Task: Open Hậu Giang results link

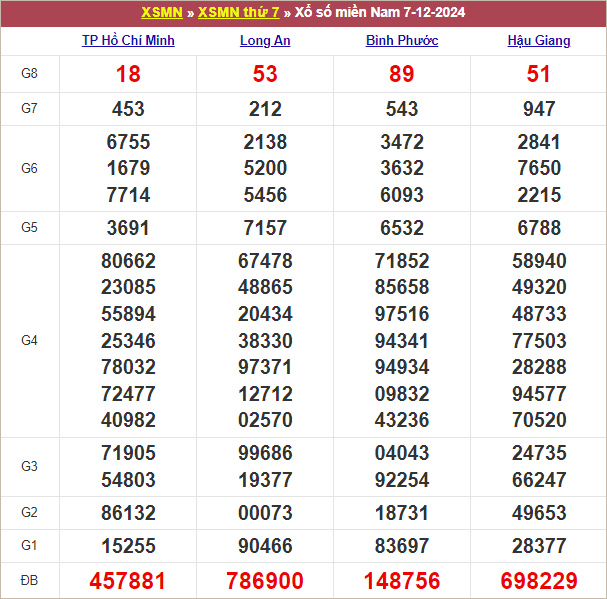Action: click(x=539, y=40)
